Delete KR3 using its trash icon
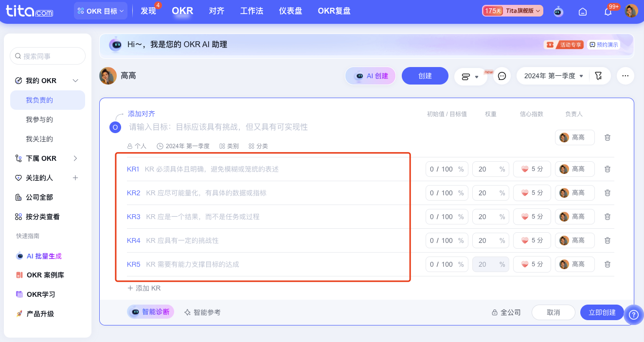644x342 pixels. click(608, 217)
